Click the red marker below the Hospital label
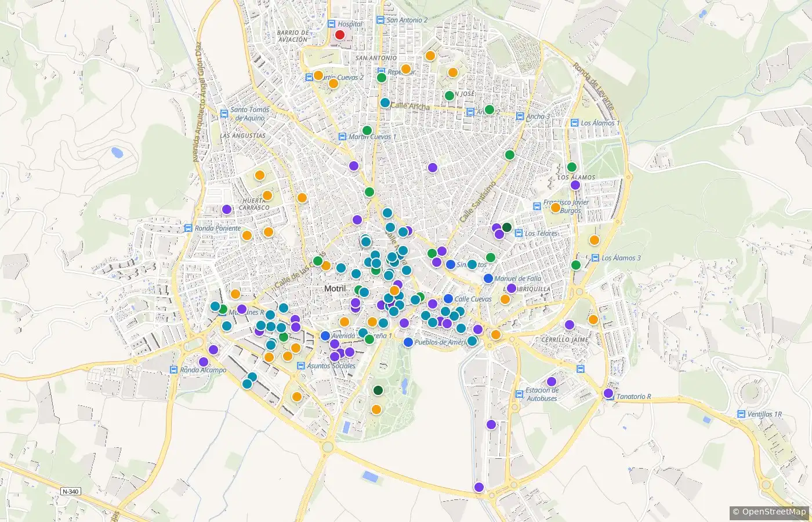The height and width of the screenshot is (522, 812). [340, 35]
